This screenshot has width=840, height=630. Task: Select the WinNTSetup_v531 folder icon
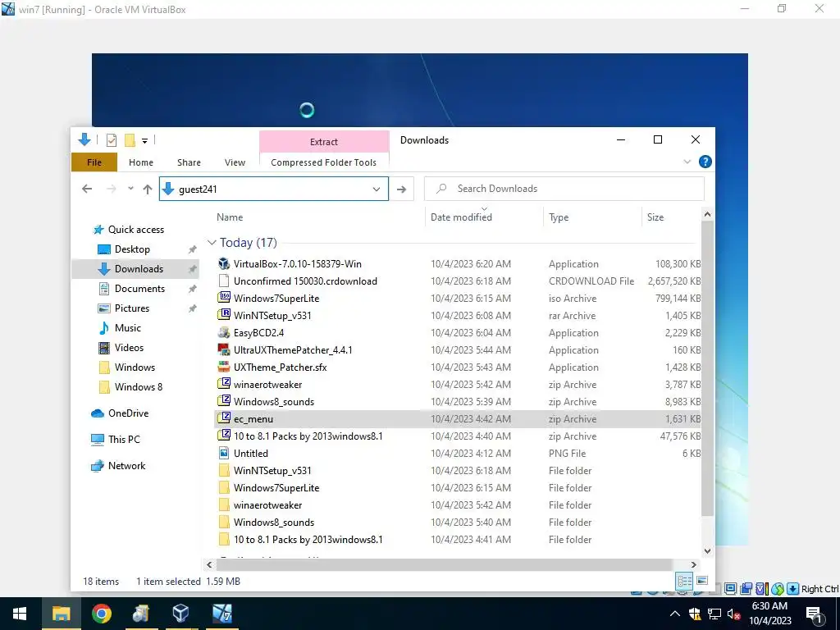[224, 470]
